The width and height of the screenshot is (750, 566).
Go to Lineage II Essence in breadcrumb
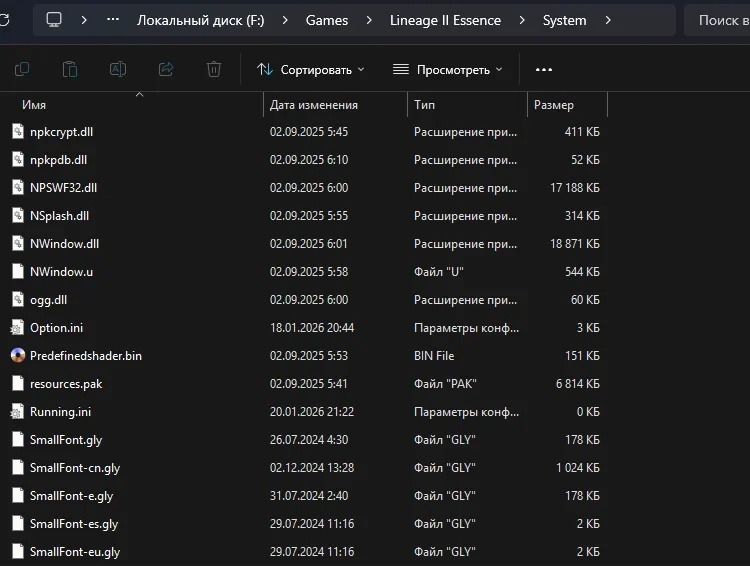pyautogui.click(x=445, y=20)
